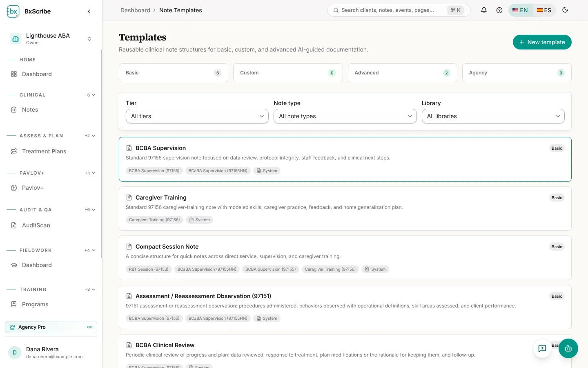Open the Tier dropdown
The height and width of the screenshot is (368, 588).
[x=197, y=116]
